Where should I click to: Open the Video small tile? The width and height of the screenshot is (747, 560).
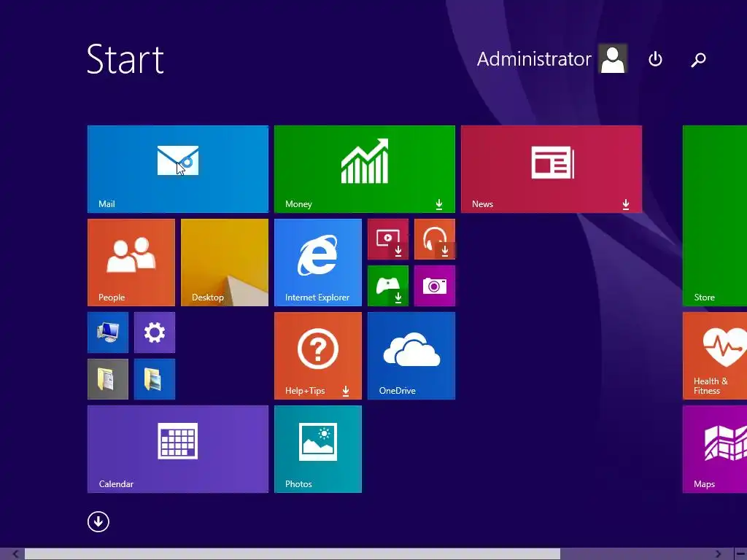388,239
